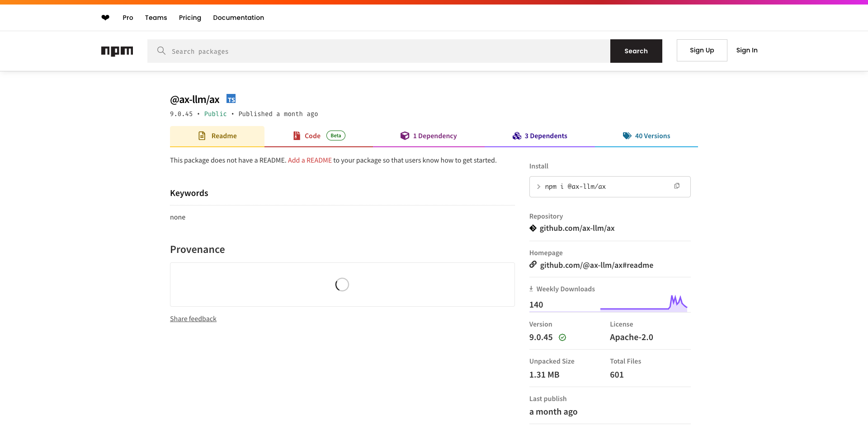
Task: Click the homepage chain link icon
Action: click(x=533, y=264)
